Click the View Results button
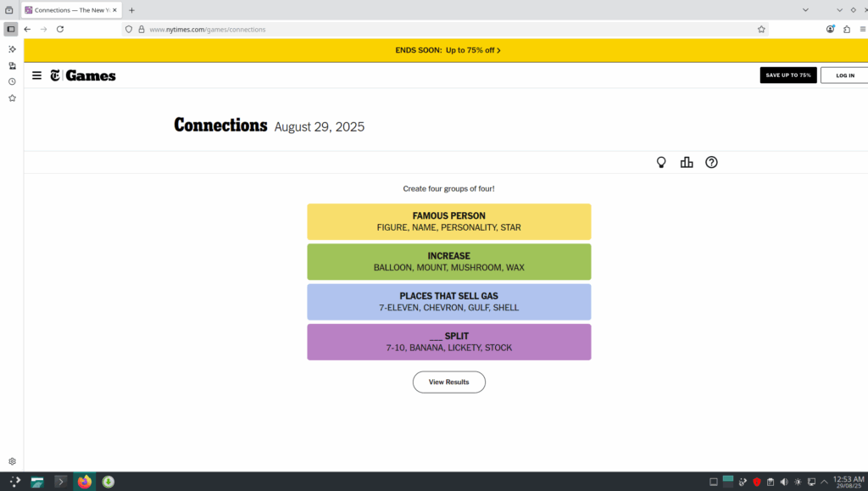Viewport: 868px width, 491px height. [448, 382]
